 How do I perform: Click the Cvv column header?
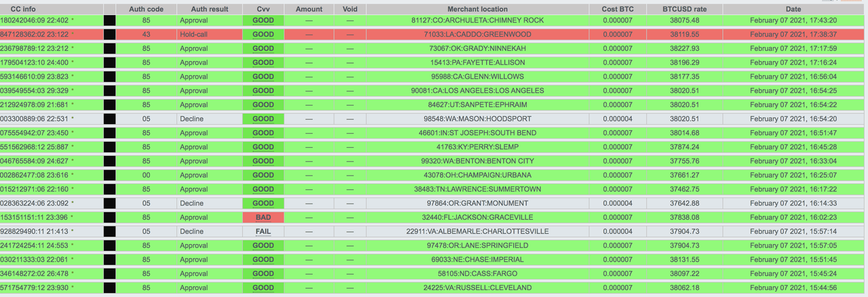tap(263, 9)
